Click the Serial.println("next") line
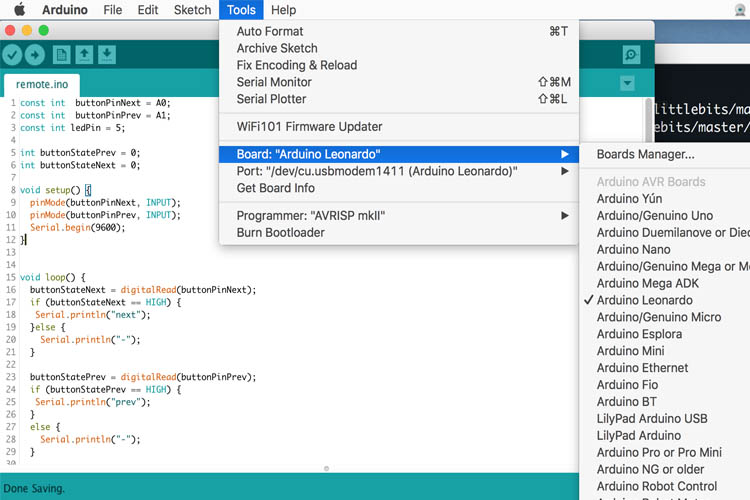Screen dimensions: 750x500 pyautogui.click(x=92, y=315)
